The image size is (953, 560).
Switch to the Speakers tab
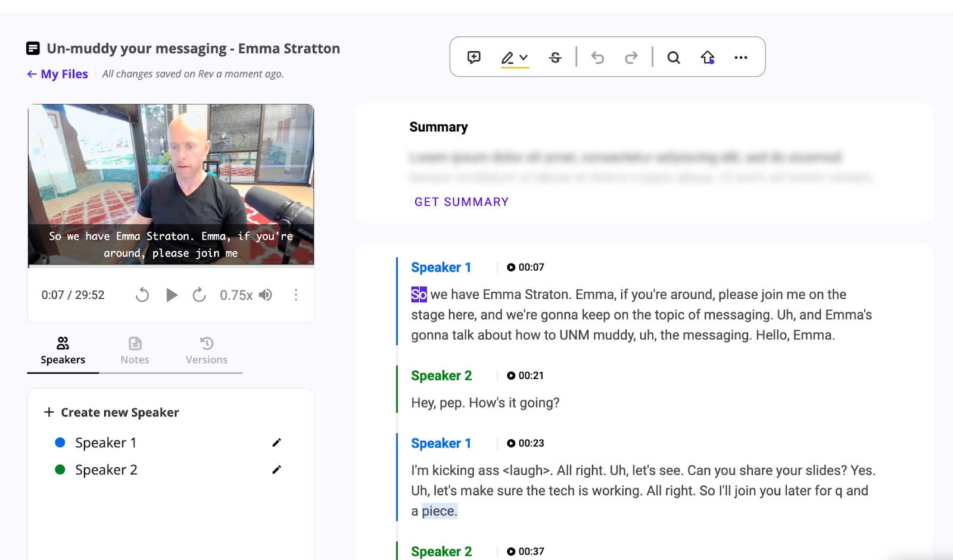[63, 351]
